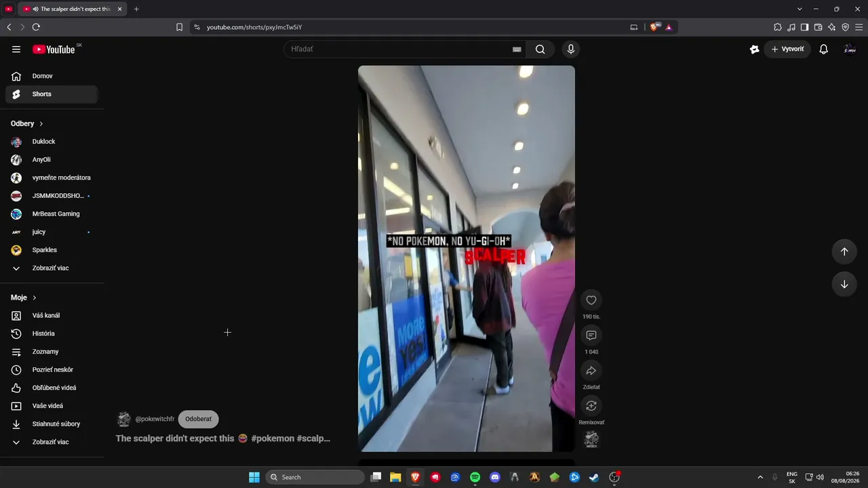Reload the page in the browser
Screen dimensions: 868x488
point(36,27)
